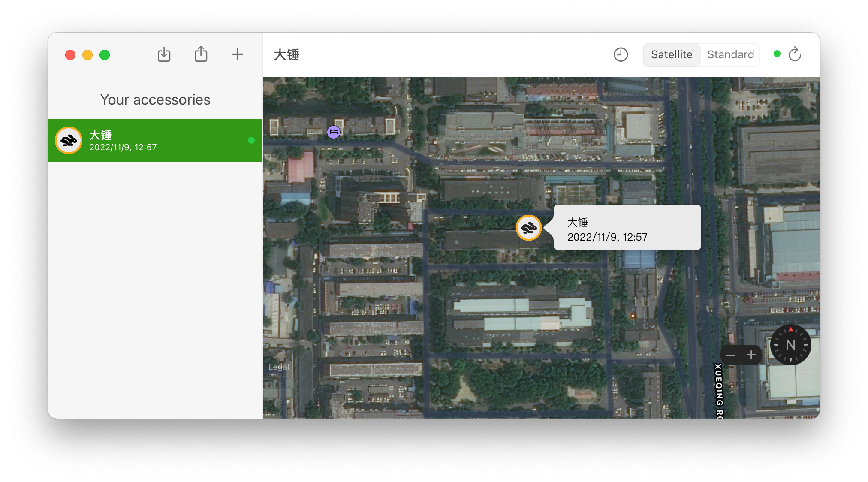Viewport: 868px width, 482px height.
Task: Click the refresh reload arrow icon
Action: click(x=795, y=54)
